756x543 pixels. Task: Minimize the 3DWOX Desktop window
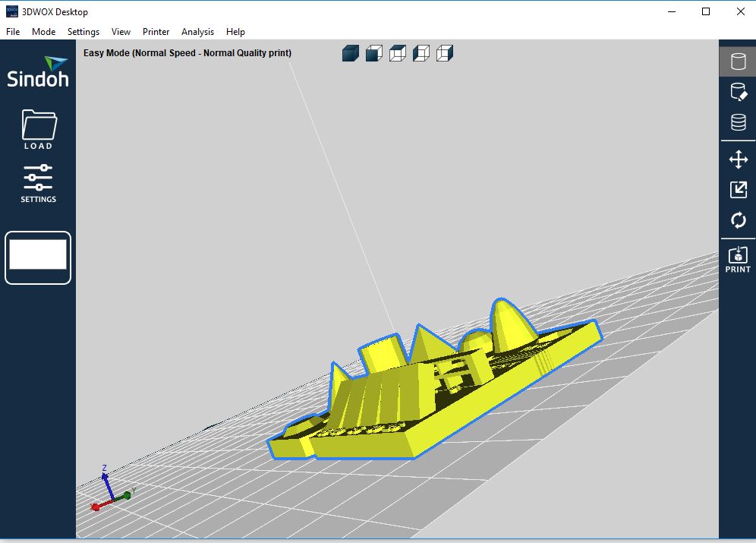coord(672,11)
